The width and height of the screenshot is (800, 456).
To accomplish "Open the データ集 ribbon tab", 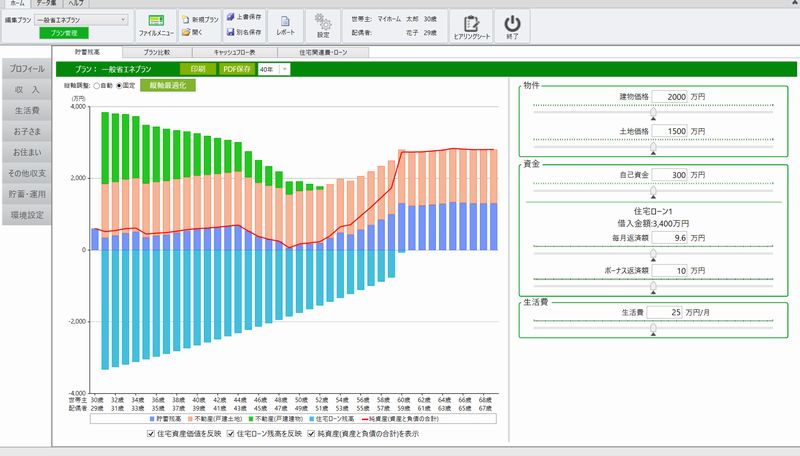I will (46, 4).
